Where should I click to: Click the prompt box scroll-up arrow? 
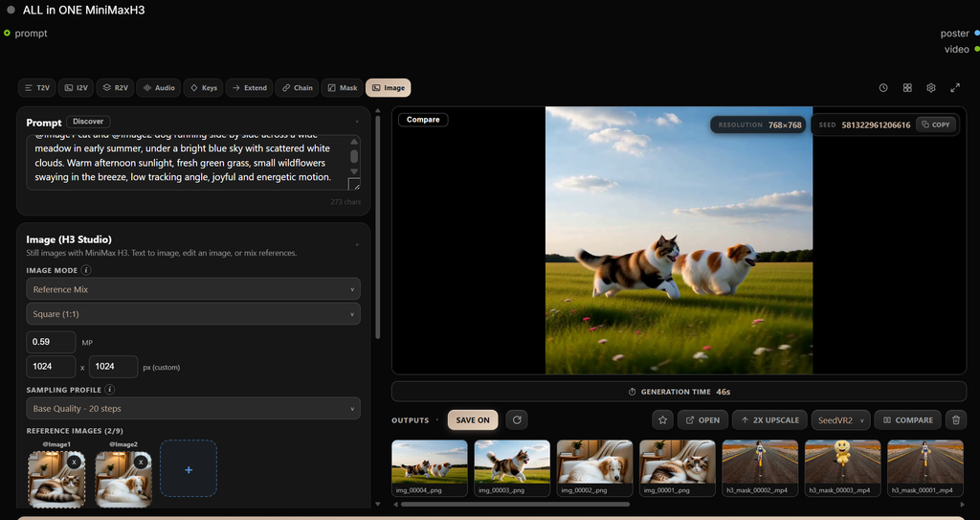354,142
